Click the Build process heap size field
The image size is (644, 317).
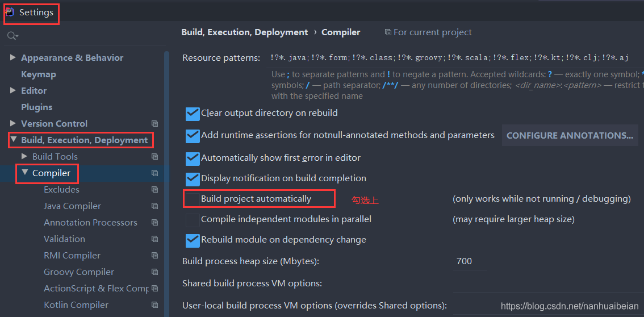[x=469, y=261]
